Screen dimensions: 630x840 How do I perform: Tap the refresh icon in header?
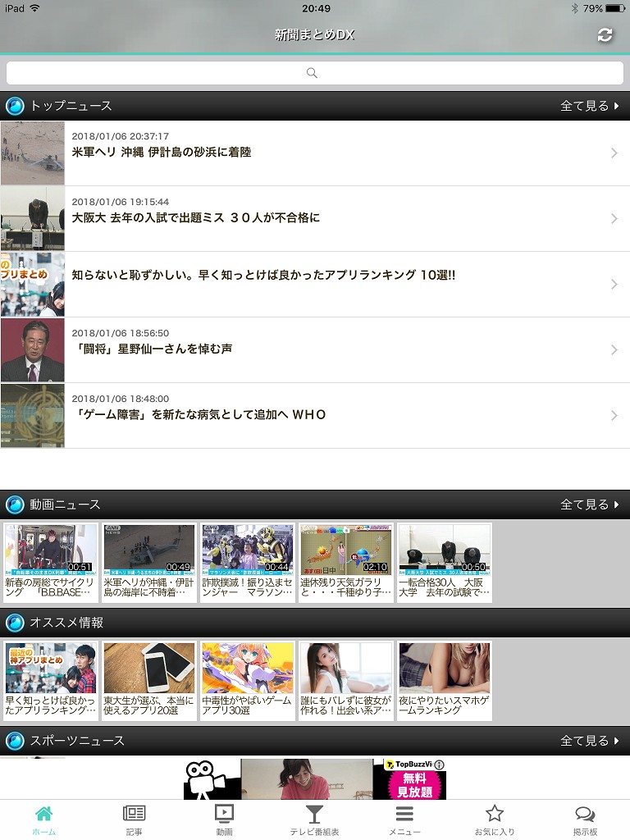pos(605,34)
